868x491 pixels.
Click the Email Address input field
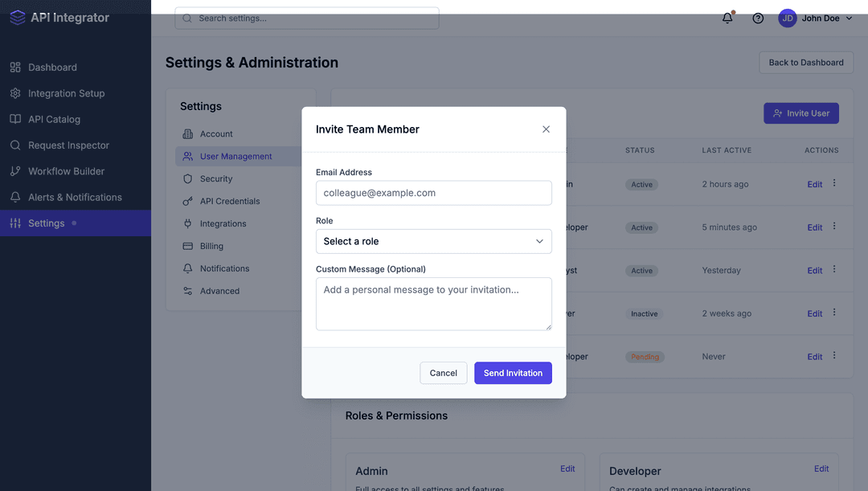[x=433, y=193]
